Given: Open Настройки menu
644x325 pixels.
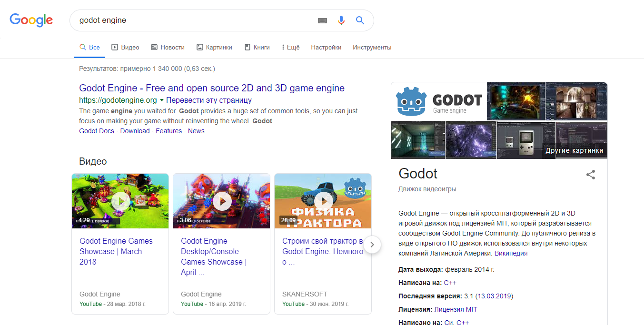Looking at the screenshot, I should [326, 47].
